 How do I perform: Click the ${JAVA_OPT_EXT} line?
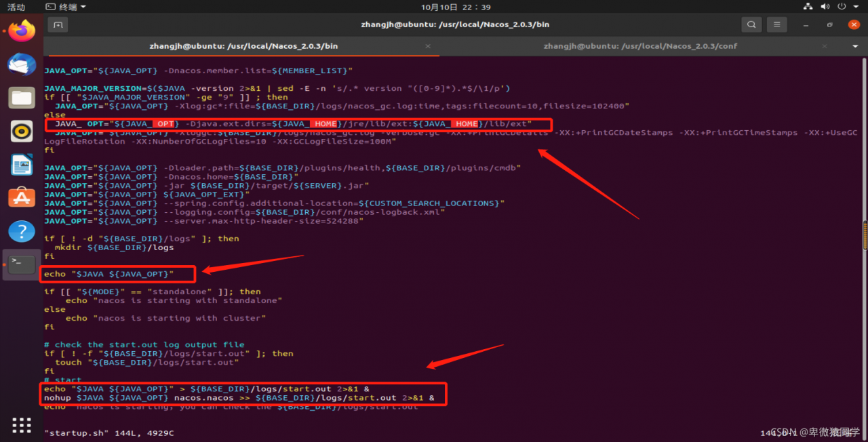point(146,194)
